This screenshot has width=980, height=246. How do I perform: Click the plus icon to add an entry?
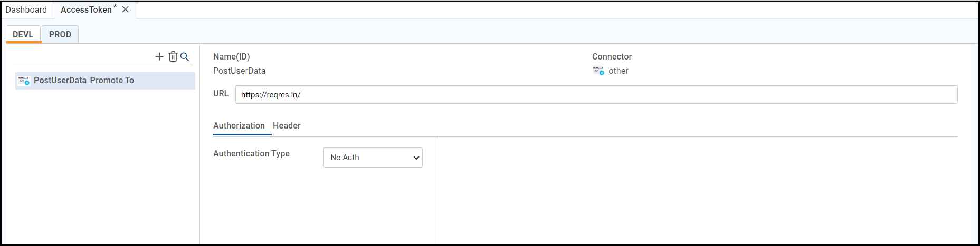pos(159,56)
